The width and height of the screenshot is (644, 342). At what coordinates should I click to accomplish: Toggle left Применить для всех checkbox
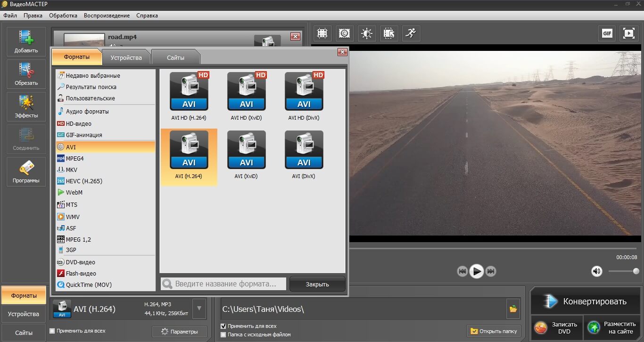click(52, 331)
